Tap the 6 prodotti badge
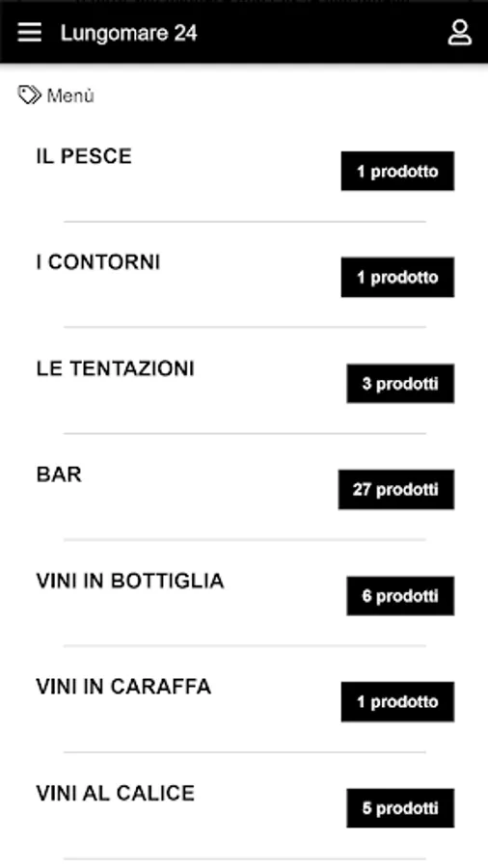488x868 pixels. click(x=400, y=596)
